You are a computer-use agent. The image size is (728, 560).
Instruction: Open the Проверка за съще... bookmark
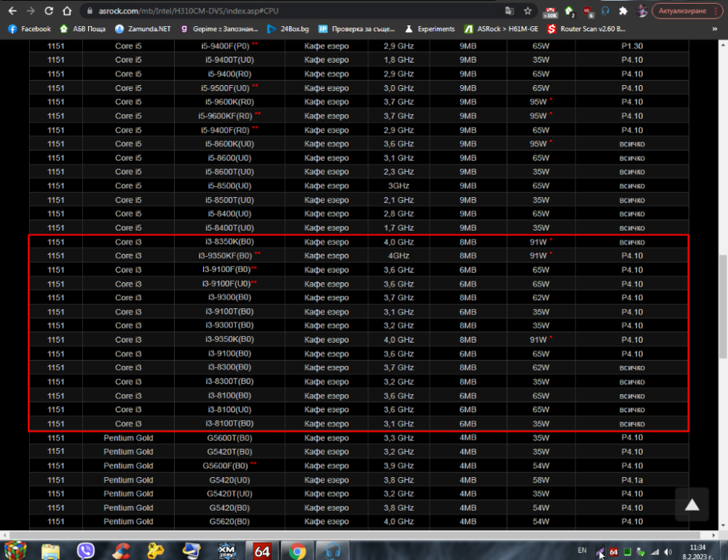[357, 29]
